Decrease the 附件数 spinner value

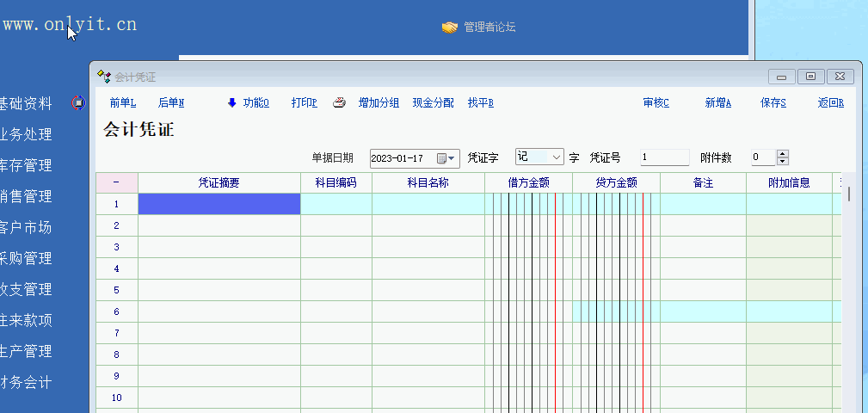click(x=782, y=162)
